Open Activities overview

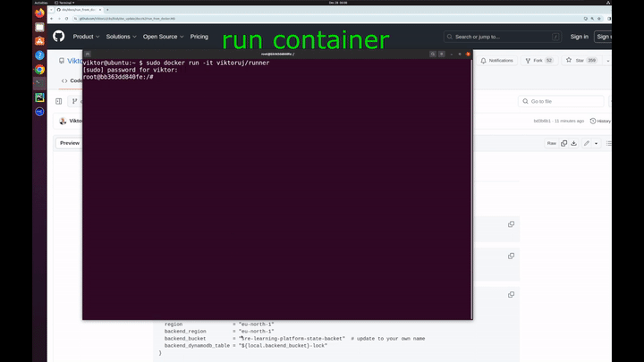(41, 3)
